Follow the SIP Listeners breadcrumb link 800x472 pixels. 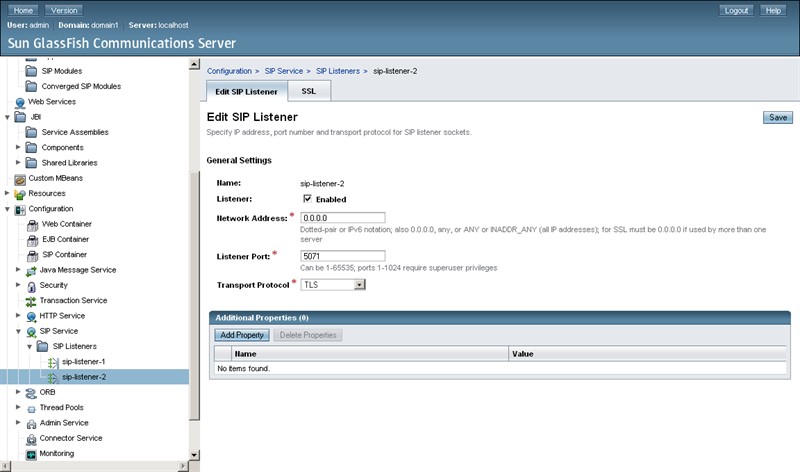338,71
